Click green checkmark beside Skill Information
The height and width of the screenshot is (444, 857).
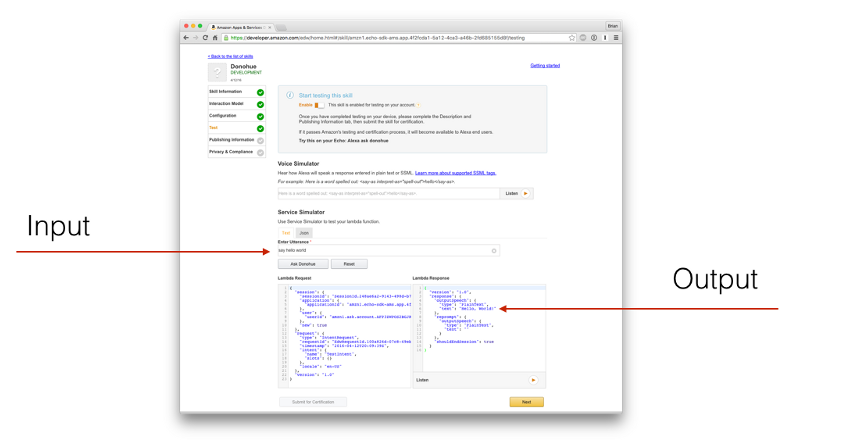point(260,92)
